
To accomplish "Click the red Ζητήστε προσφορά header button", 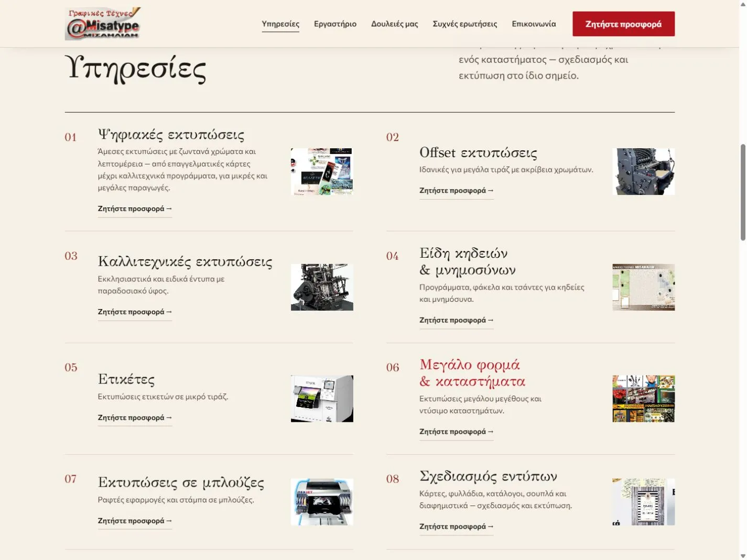I will (x=623, y=24).
